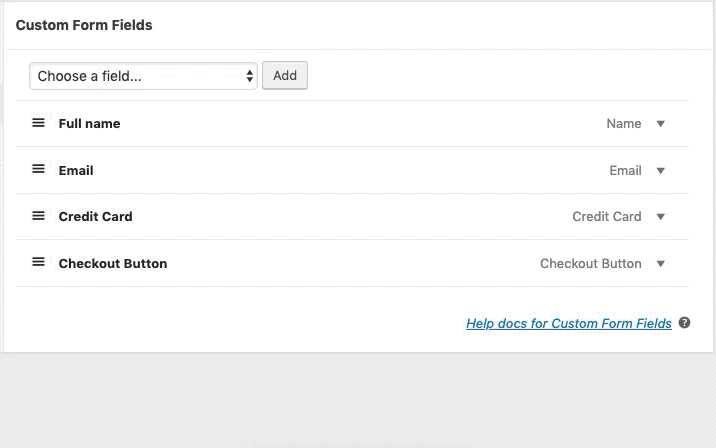
Task: Open the Choose a field dropdown
Action: [x=143, y=76]
